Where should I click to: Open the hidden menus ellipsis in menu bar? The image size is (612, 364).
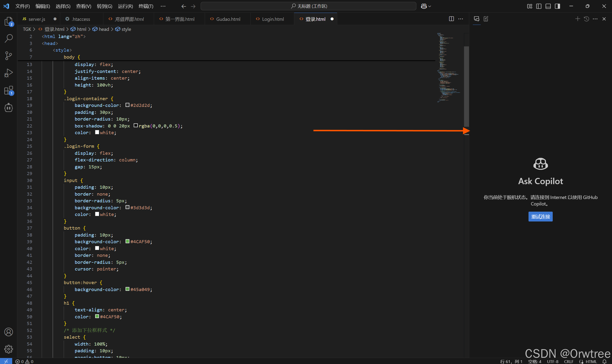[163, 6]
